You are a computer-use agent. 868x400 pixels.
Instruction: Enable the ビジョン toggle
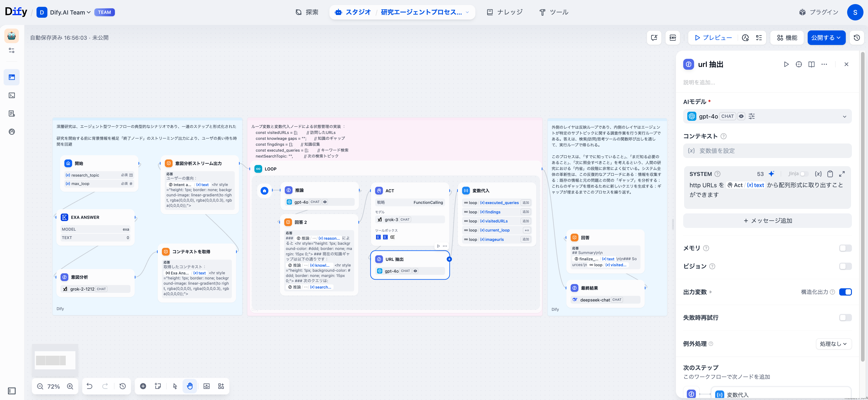(845, 267)
